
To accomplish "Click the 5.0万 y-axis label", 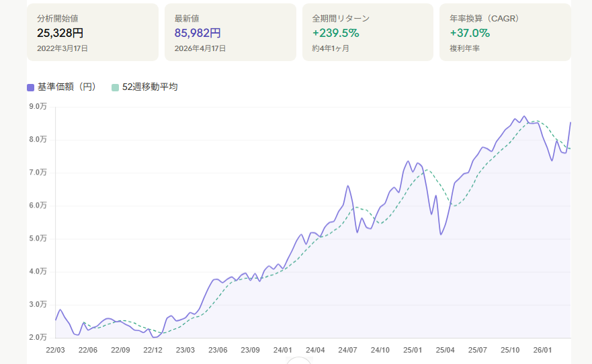I will pyautogui.click(x=38, y=238).
